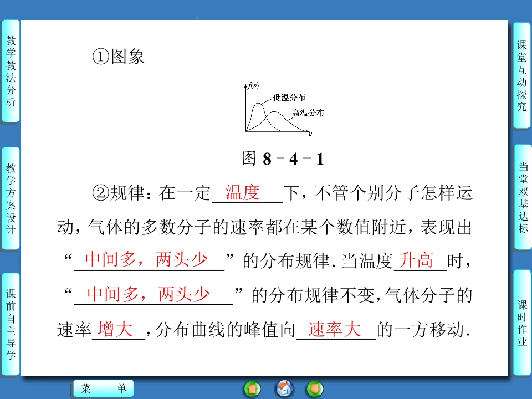Click the red 升高 answer blank
532x399 pixels.
(x=418, y=260)
